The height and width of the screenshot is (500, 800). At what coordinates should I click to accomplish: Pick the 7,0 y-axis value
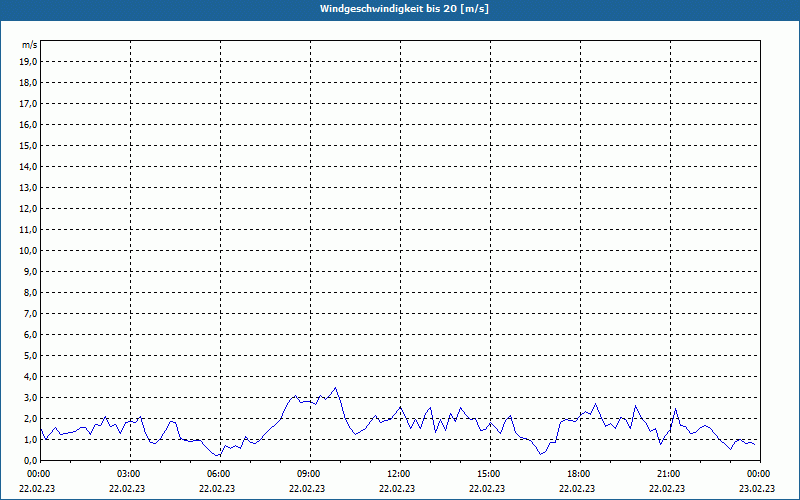pos(30,313)
